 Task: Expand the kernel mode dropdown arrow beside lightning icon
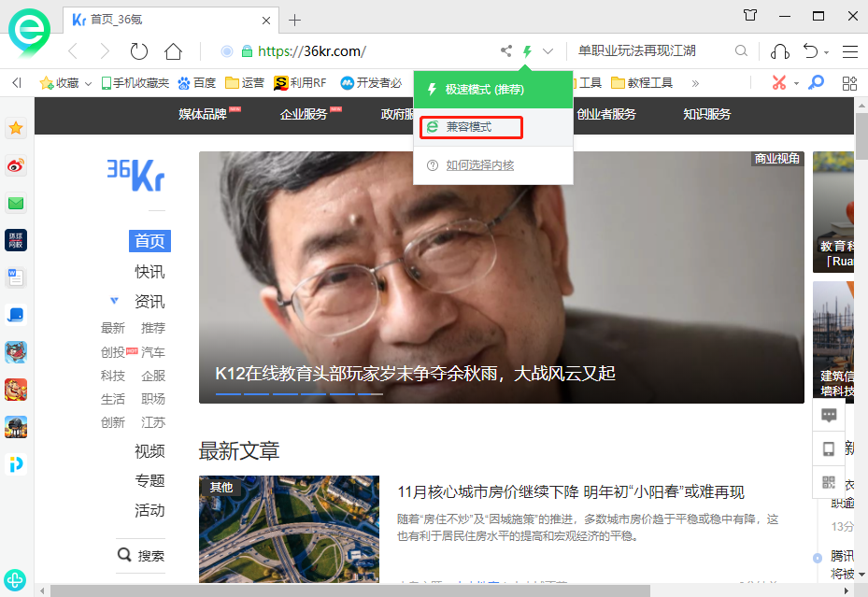point(547,51)
